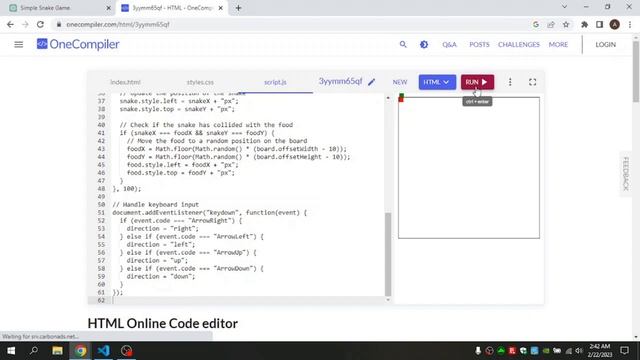Screen dimensions: 640x360
Task: Open the Windows notification center
Action: point(624,351)
